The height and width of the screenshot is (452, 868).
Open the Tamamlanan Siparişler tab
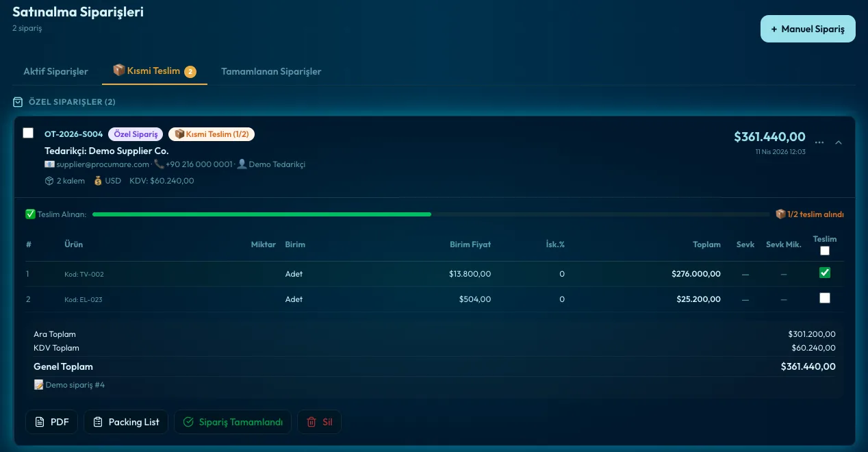271,71
